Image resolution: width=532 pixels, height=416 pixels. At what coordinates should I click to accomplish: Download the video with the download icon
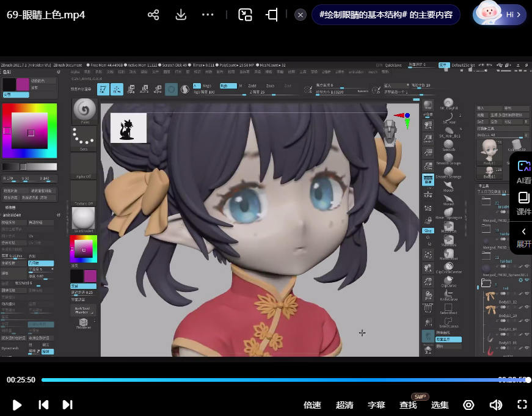181,15
